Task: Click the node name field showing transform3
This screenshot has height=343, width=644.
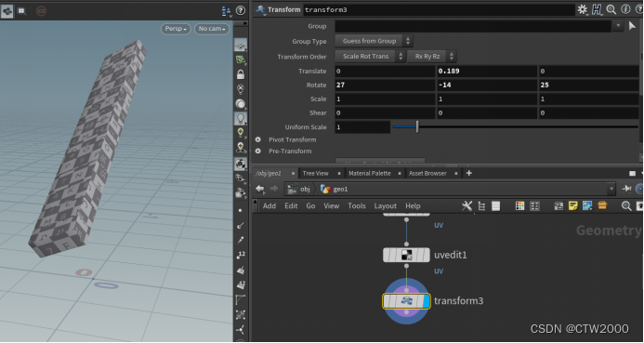Action: [439, 10]
